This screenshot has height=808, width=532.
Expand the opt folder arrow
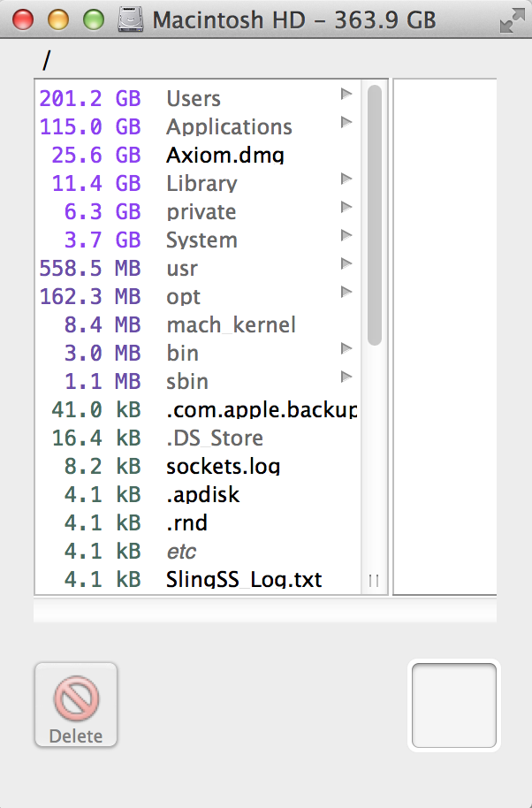[x=346, y=292]
